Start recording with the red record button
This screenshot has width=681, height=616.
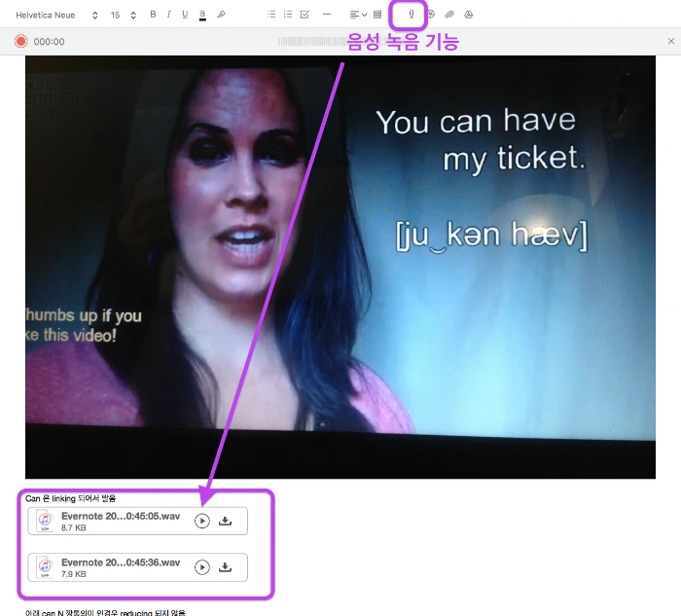coord(20,41)
